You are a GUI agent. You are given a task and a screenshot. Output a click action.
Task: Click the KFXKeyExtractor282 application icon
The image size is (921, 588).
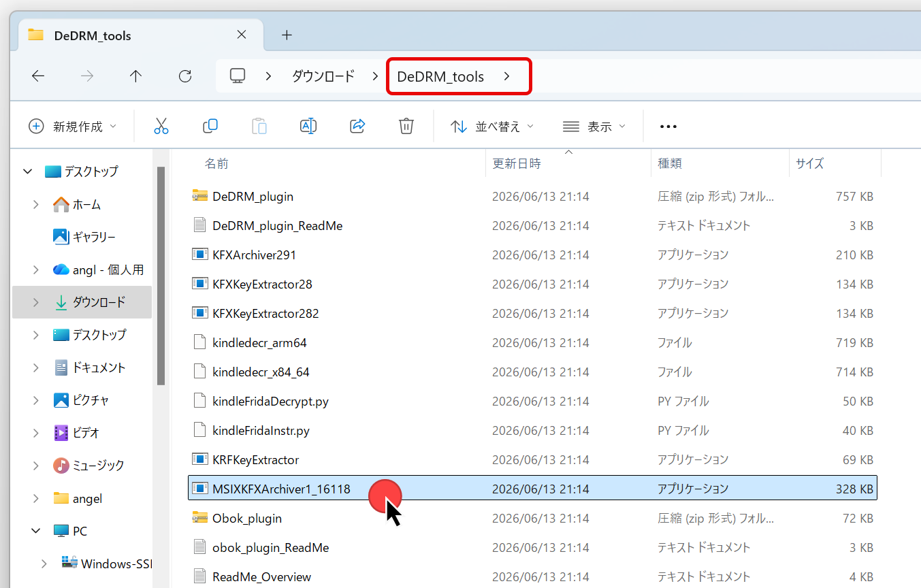(199, 313)
